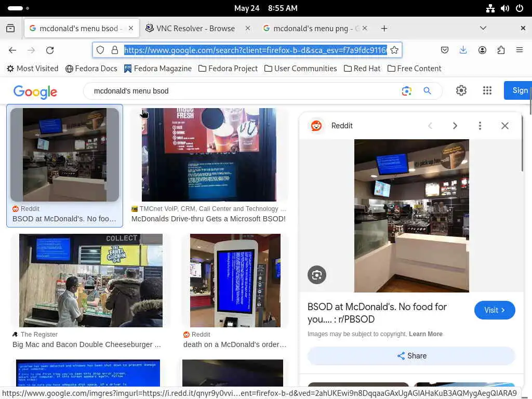Reload the current page
The width and height of the screenshot is (532, 399).
[50, 50]
